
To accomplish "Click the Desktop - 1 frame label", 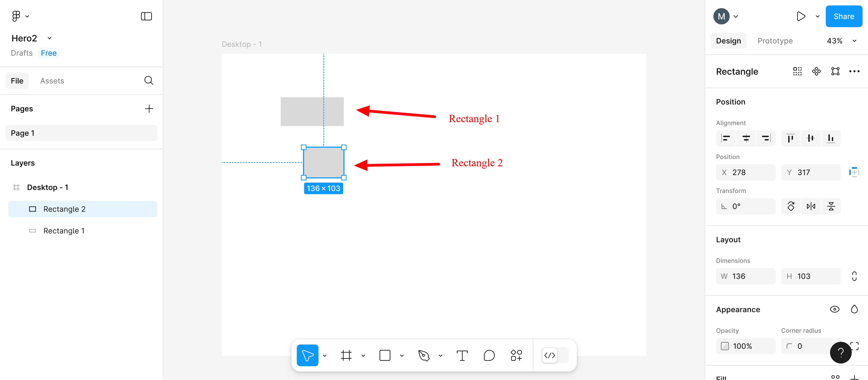I will click(242, 44).
